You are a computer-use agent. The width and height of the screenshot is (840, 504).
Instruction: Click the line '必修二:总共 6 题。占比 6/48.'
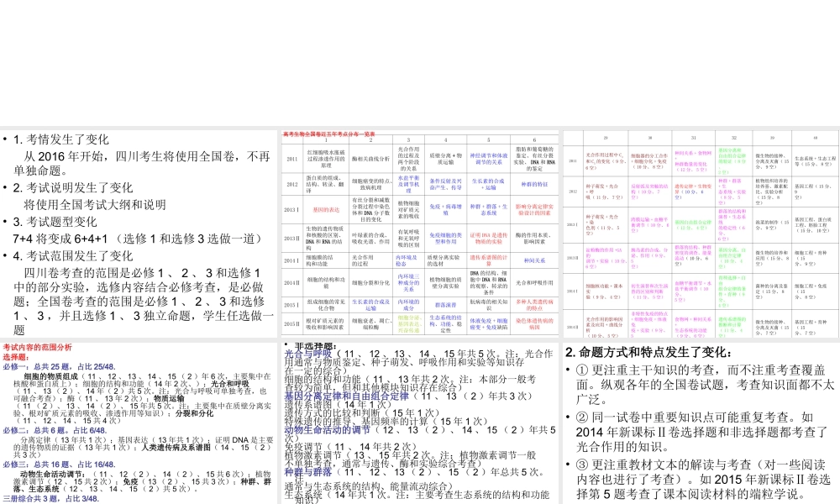click(55, 430)
